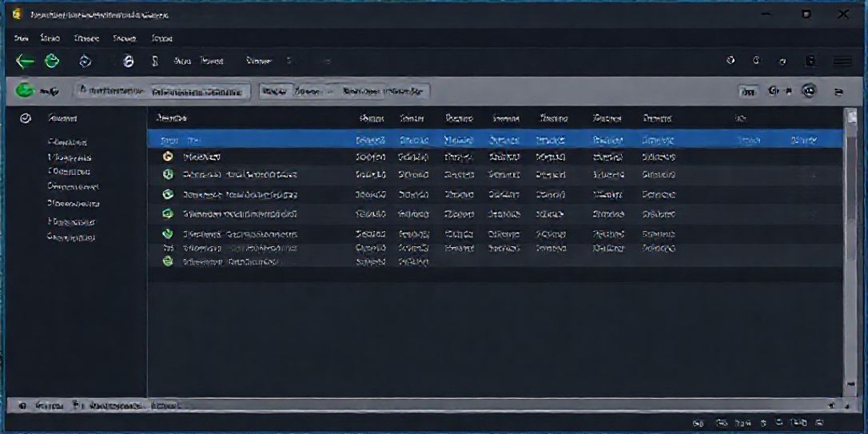Click the small icon at the status bar's left end
Screen dimensions: 868x434
22,406
